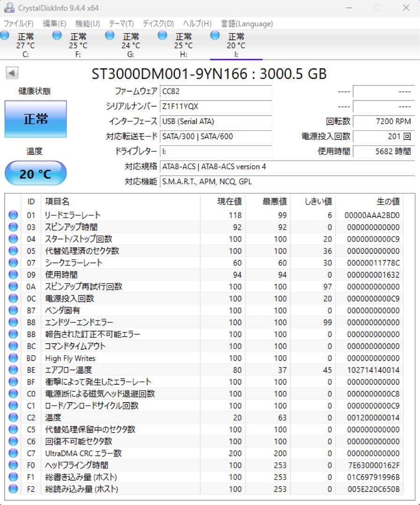The image size is (420, 505).
Task: Click status orb for 0C 電源投入回数 row
Action: point(13,298)
